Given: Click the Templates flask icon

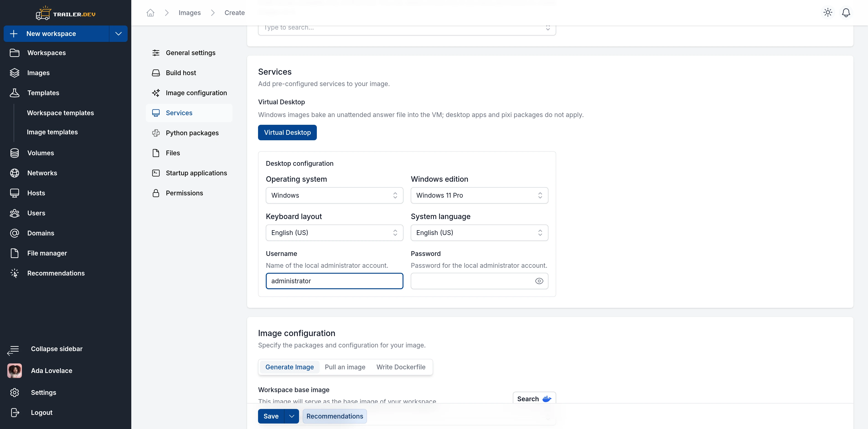Looking at the screenshot, I should [x=15, y=93].
